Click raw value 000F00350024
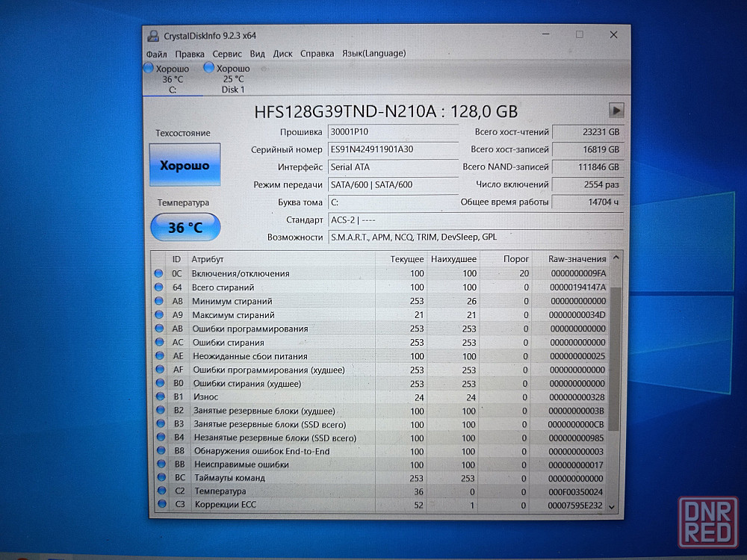The width and height of the screenshot is (747, 560). pos(575,491)
